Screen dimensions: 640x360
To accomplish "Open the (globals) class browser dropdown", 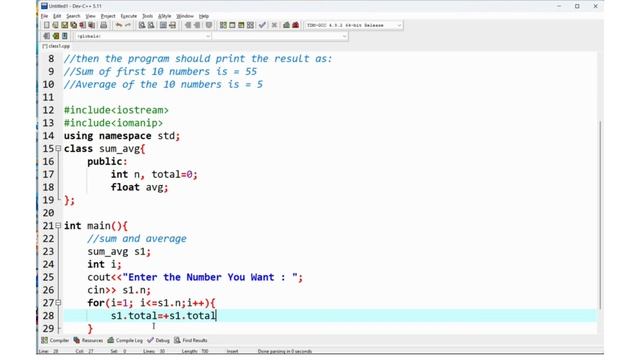I will (x=142, y=36).
